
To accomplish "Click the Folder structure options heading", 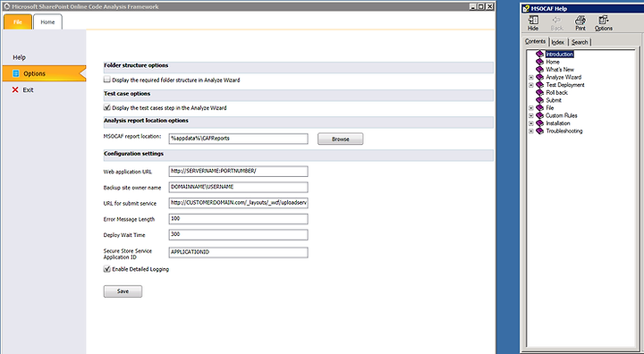I will 136,65.
